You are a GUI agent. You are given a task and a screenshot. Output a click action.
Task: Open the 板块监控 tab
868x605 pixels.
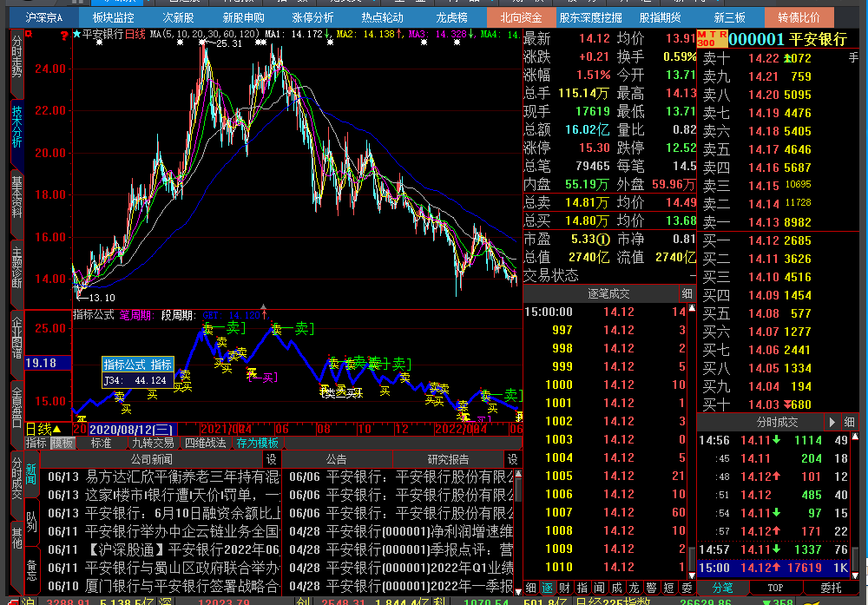coord(114,17)
